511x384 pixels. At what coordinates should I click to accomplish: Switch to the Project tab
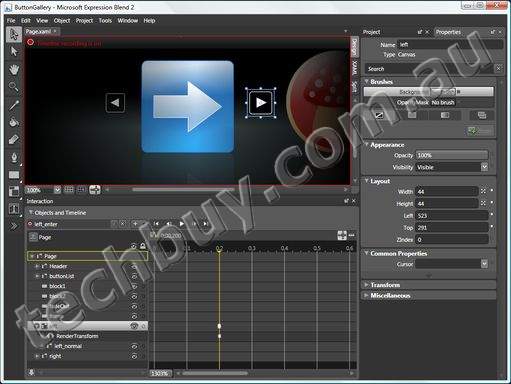click(x=371, y=32)
